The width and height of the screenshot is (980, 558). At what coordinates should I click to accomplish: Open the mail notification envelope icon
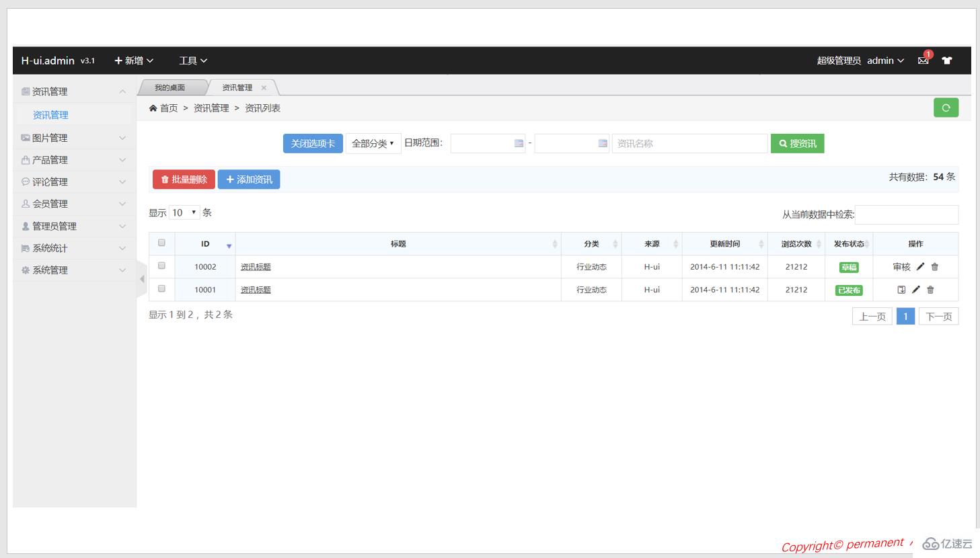point(923,61)
